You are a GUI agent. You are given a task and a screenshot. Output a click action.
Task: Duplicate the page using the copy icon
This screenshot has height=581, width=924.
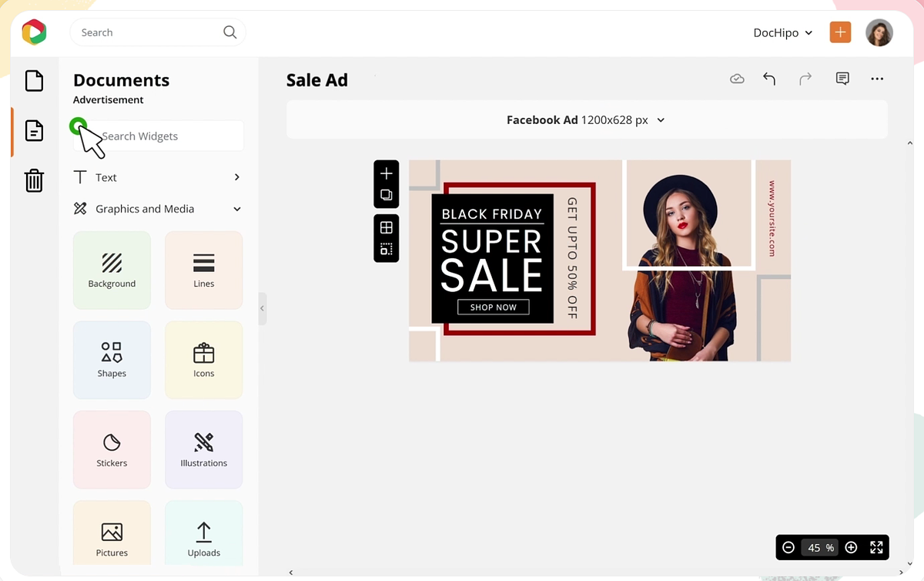387,195
